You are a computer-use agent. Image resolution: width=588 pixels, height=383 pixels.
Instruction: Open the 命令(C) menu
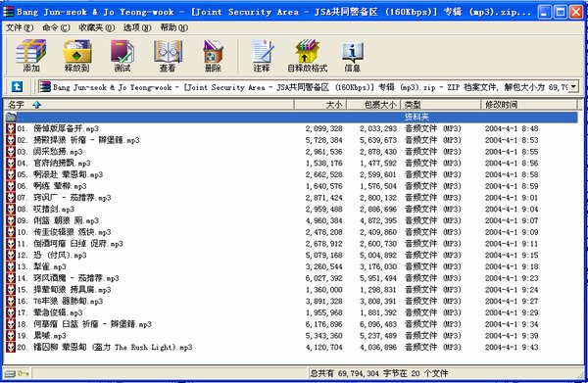click(56, 27)
